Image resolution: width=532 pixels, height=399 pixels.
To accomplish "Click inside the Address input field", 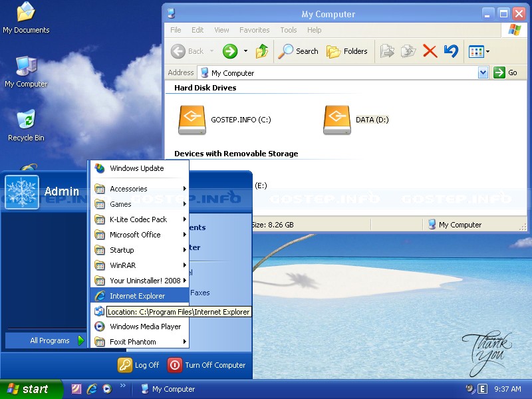I will tap(299, 72).
